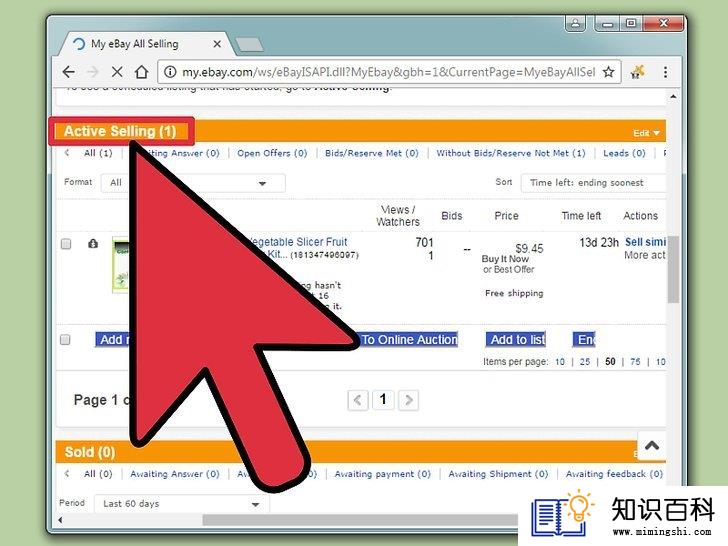Select Sold All (0) tab
This screenshot has width=728, height=546.
(98, 474)
